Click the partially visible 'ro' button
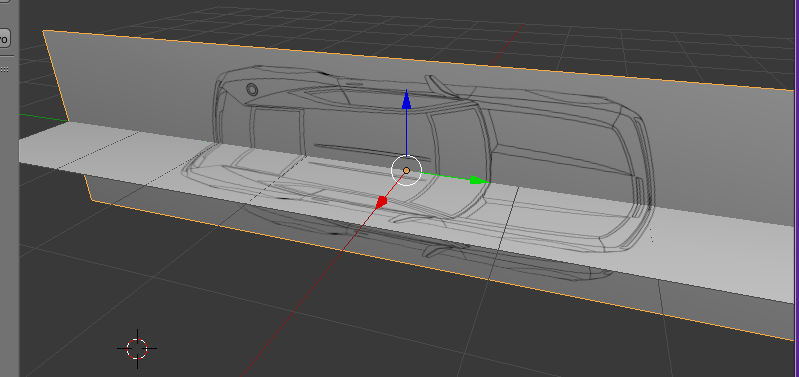Viewport: 799px width, 377px height. pyautogui.click(x=4, y=39)
